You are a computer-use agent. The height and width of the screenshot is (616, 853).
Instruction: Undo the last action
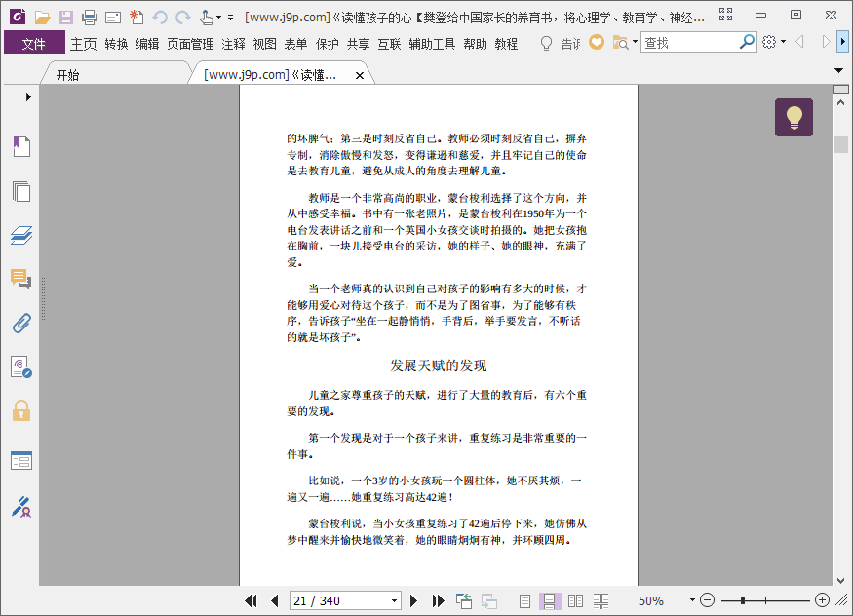(160, 18)
